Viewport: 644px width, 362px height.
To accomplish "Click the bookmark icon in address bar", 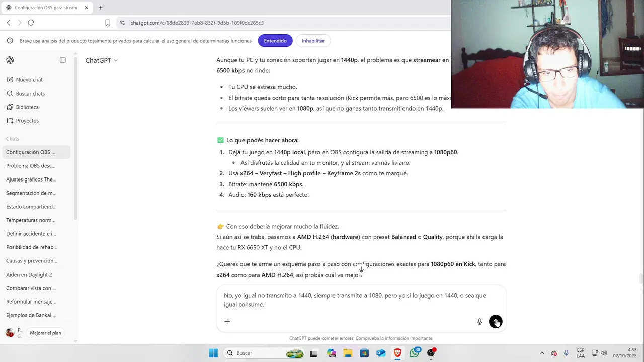I will (x=108, y=23).
